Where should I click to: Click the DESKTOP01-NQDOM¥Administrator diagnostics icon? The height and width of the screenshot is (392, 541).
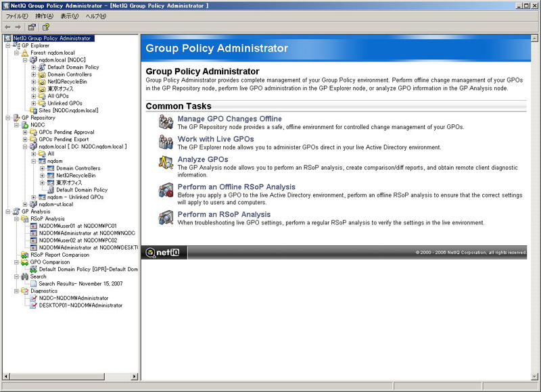click(33, 305)
